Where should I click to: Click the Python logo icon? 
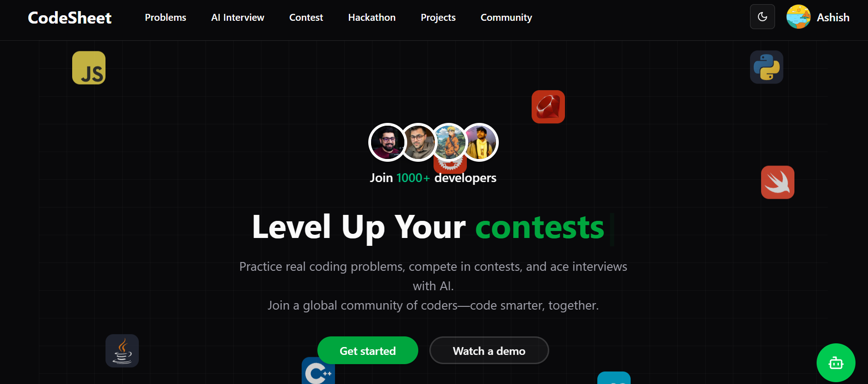pyautogui.click(x=767, y=67)
